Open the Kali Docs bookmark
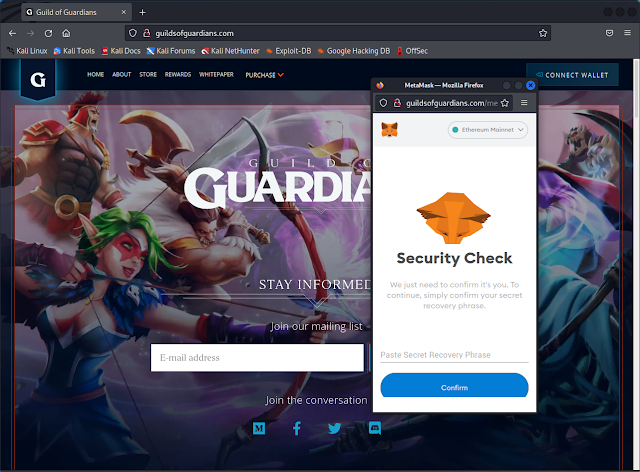Viewport: 640px width, 472px height. click(121, 51)
